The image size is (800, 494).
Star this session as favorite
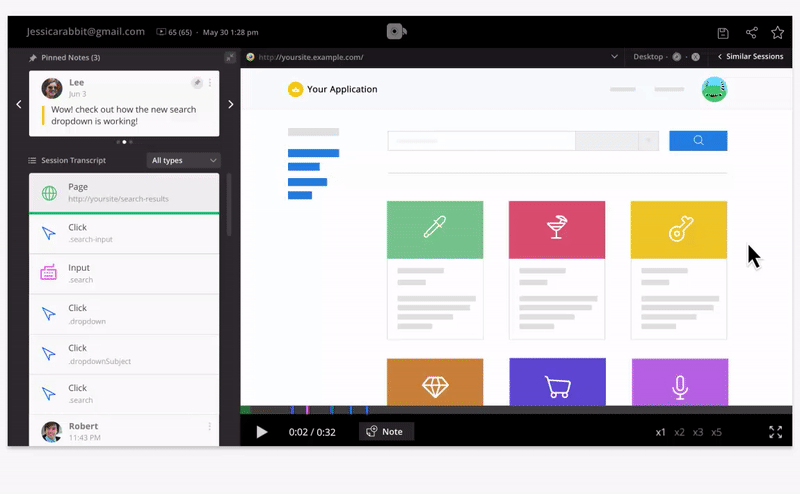pyautogui.click(x=777, y=32)
